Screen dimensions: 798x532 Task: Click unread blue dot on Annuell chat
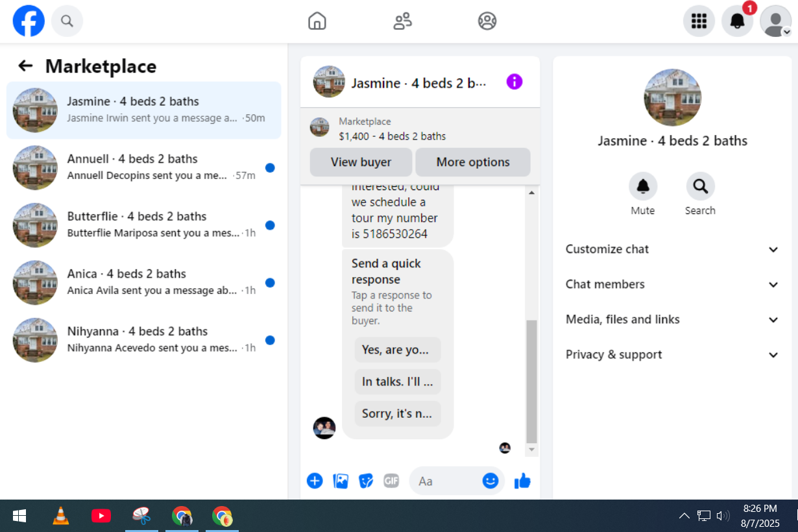coord(270,168)
